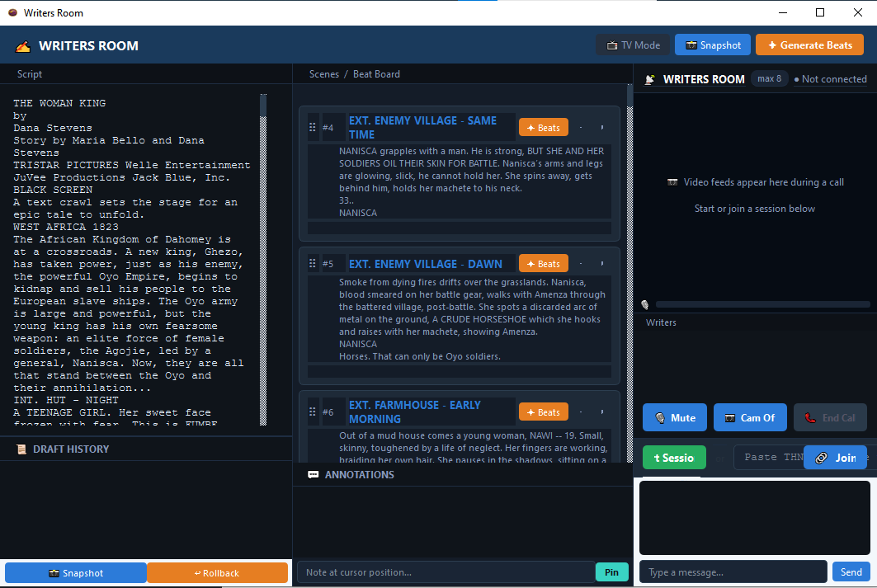
Task: Click the microphone audio level bar
Action: tap(762, 304)
